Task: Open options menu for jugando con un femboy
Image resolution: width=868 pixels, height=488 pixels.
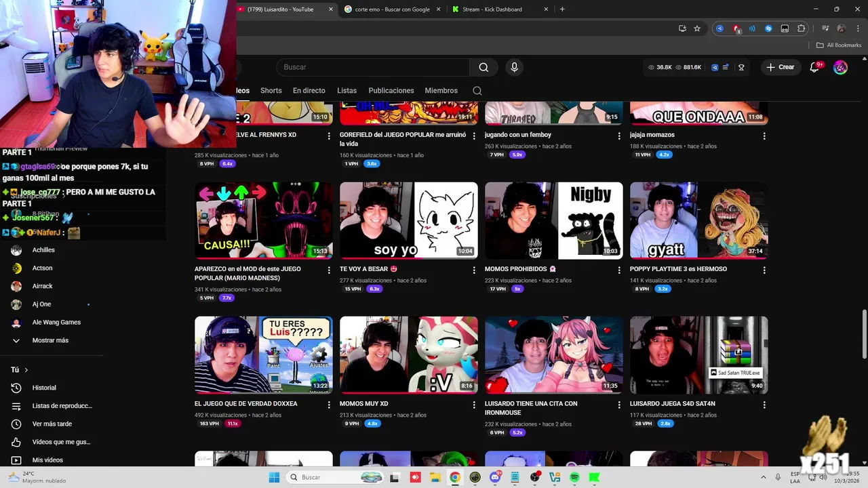Action: coord(619,136)
